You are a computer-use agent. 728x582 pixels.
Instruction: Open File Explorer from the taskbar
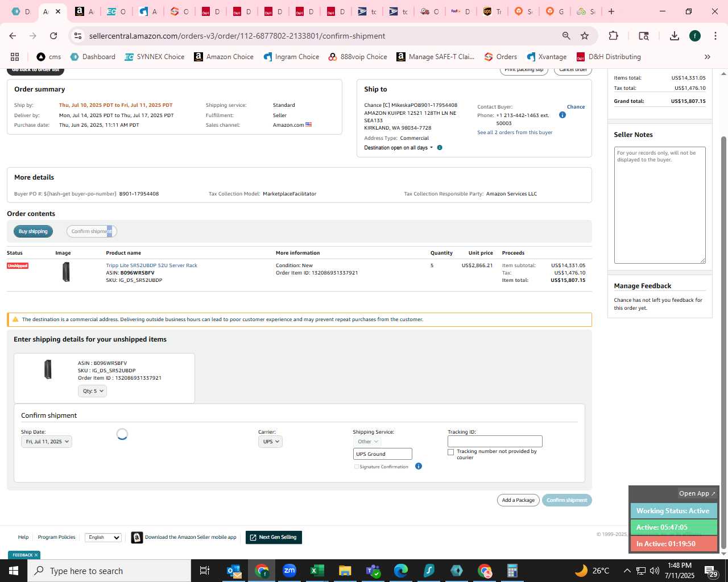pyautogui.click(x=345, y=571)
